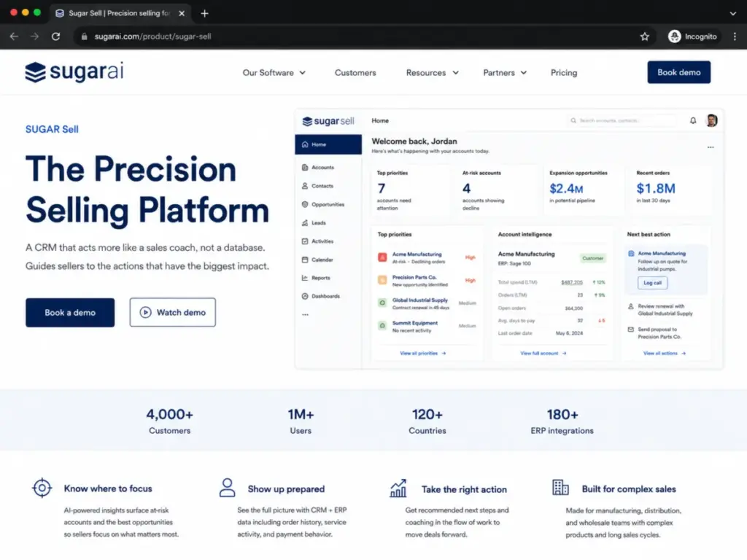Click the Global Industrial Supply priority row
Viewport: 747px width, 560px height.
(427, 303)
